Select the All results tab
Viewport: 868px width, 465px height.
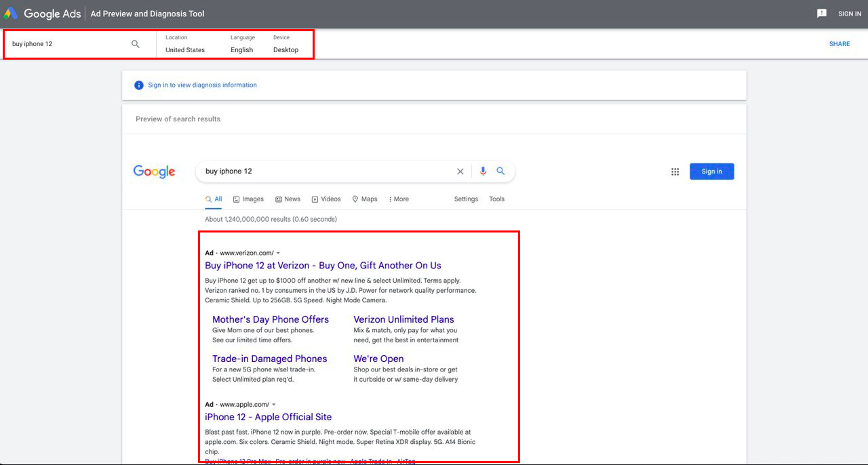(214, 199)
